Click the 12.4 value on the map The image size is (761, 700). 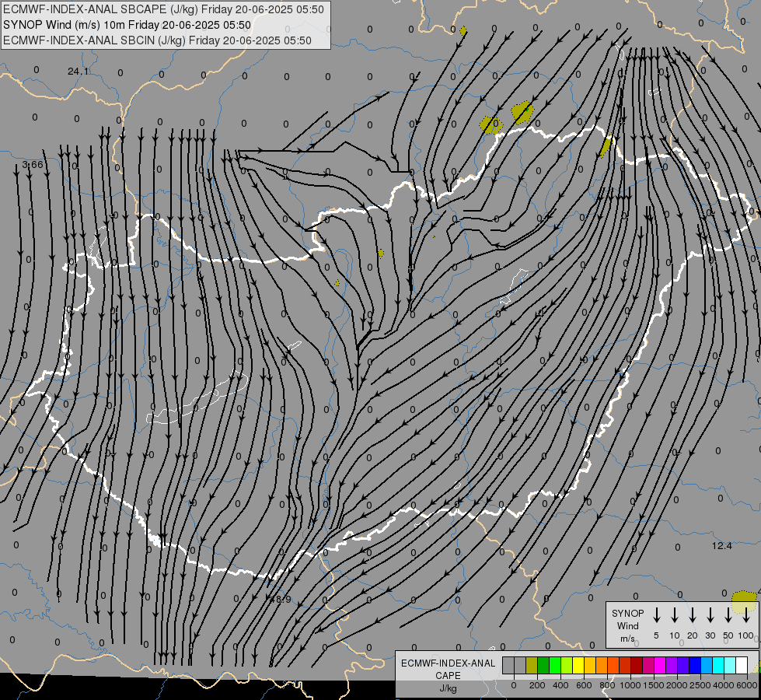pyautogui.click(x=721, y=546)
